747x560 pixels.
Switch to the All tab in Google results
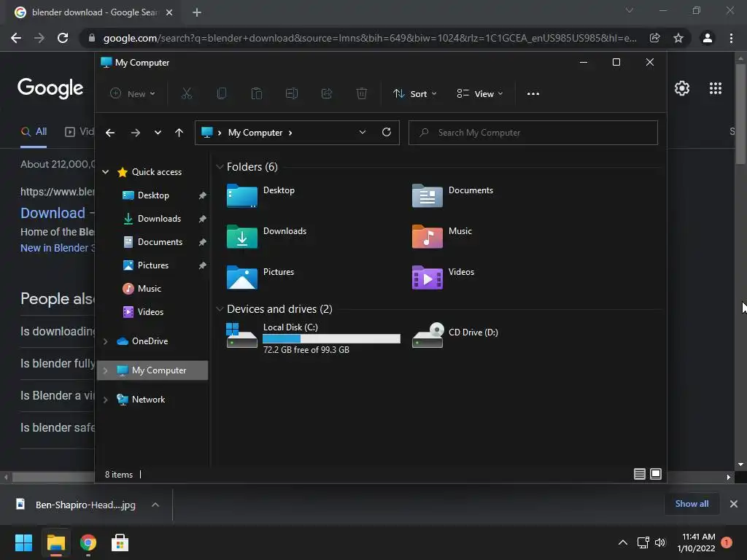click(x=34, y=132)
